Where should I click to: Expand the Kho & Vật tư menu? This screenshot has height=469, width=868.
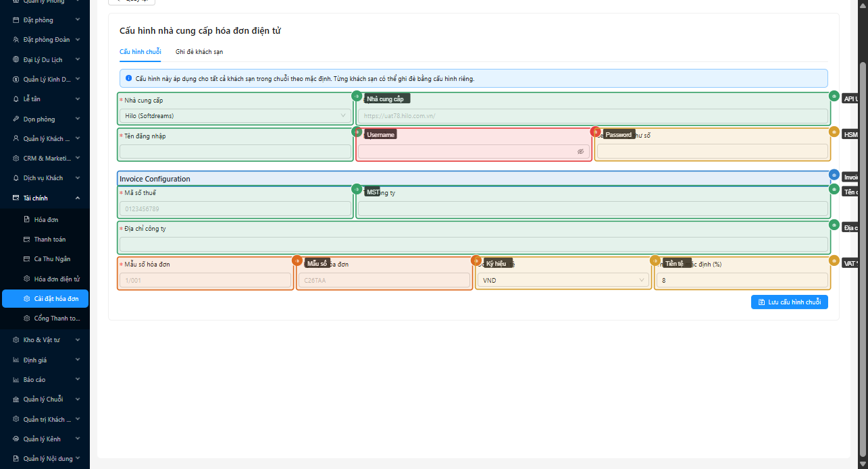coord(45,340)
